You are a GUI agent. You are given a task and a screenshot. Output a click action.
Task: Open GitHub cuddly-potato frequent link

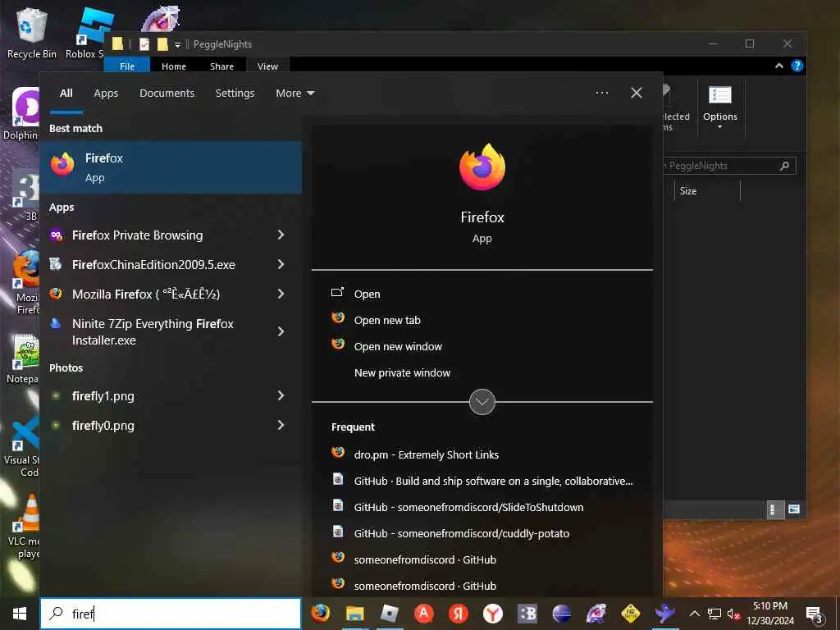point(461,533)
